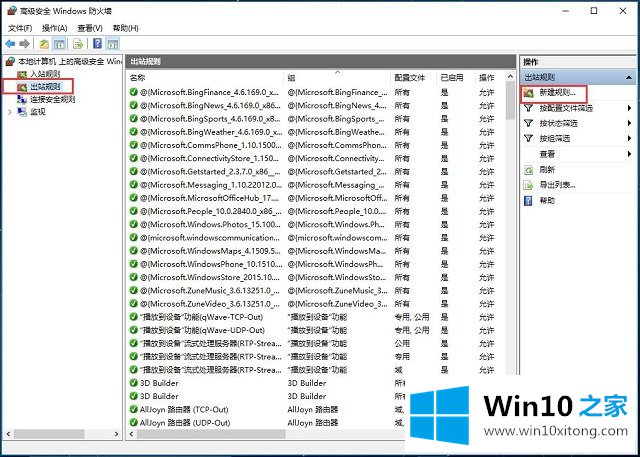
Task: Collapse the 出站规则 Actions section header arrow
Action: (x=629, y=77)
